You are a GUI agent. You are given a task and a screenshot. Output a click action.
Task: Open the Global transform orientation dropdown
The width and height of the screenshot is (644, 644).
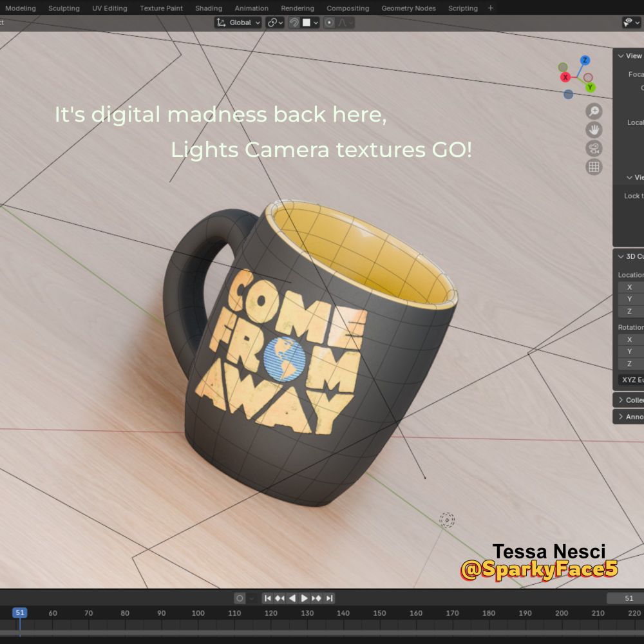pyautogui.click(x=238, y=23)
